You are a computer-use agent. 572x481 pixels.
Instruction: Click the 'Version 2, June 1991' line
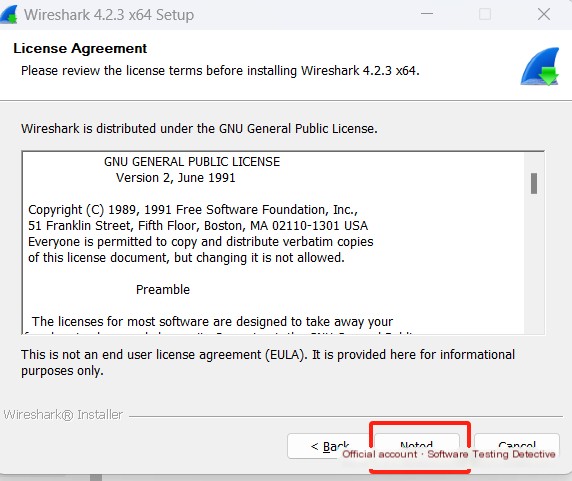[x=175, y=178]
